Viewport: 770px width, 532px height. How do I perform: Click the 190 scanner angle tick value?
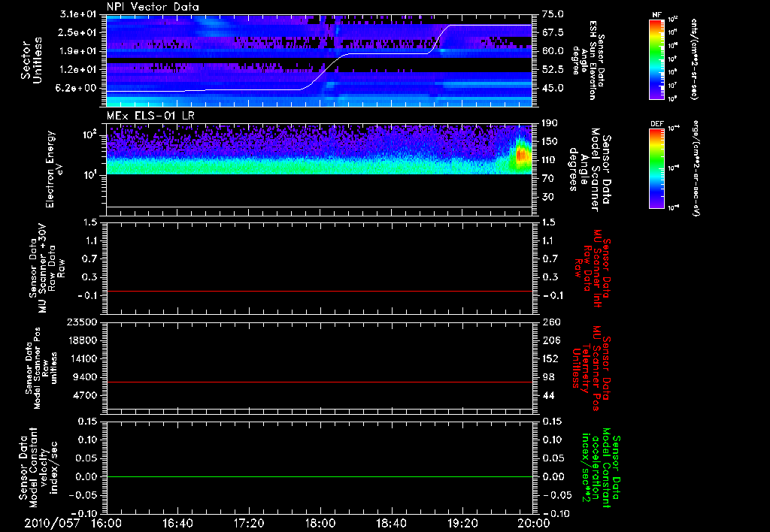pos(550,123)
